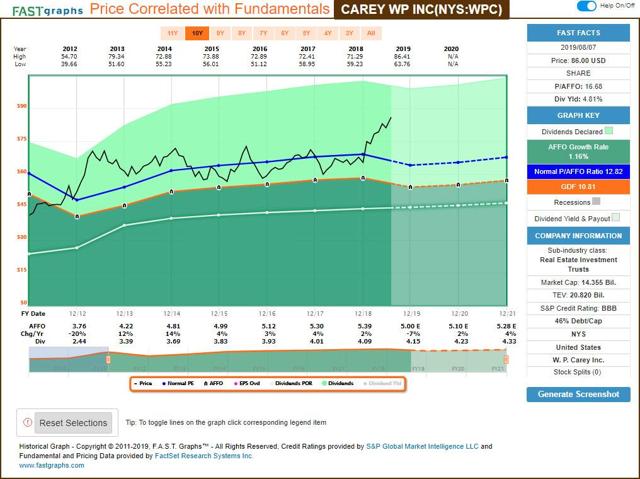Image resolution: width=640 pixels, height=479 pixels.
Task: Click the 'Price Correlated with Fundamentals' heading
Action: click(x=209, y=9)
